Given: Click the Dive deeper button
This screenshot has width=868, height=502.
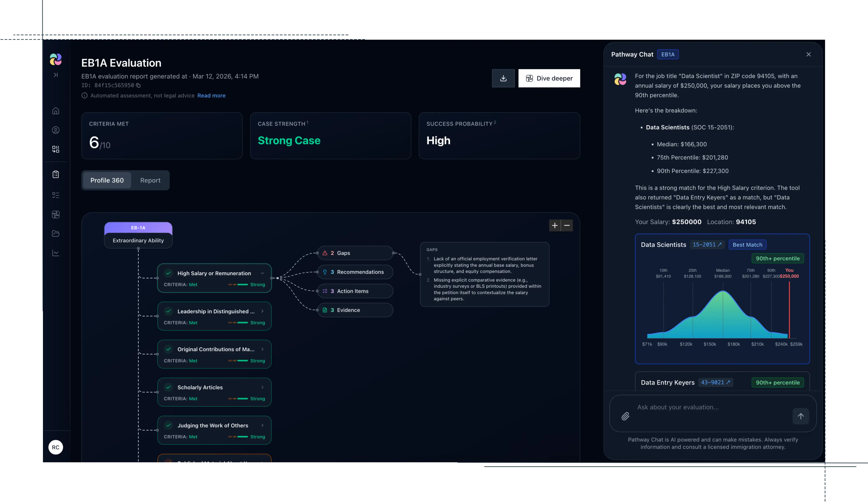Looking at the screenshot, I should (549, 78).
